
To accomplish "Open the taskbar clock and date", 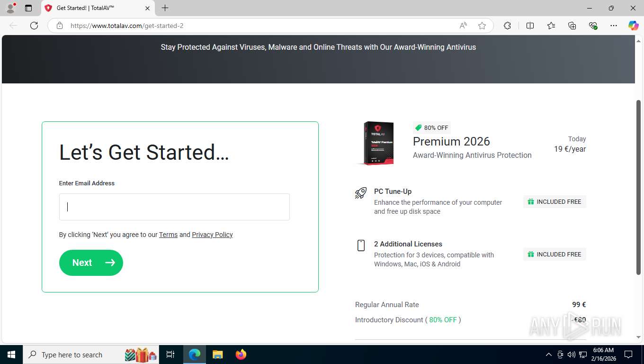I will click(603, 355).
